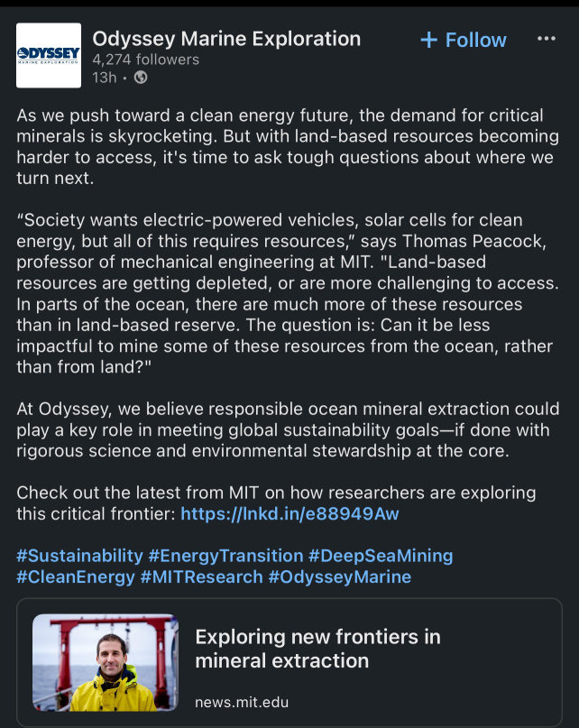
Task: Click the news.mit.edu source label
Action: (x=242, y=702)
